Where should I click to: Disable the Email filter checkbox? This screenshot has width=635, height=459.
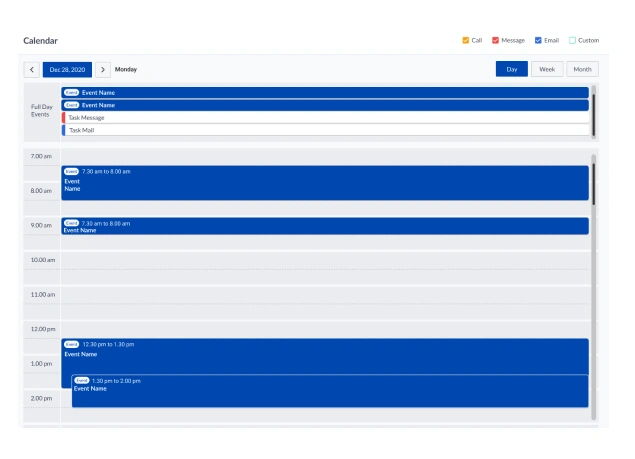pos(538,41)
